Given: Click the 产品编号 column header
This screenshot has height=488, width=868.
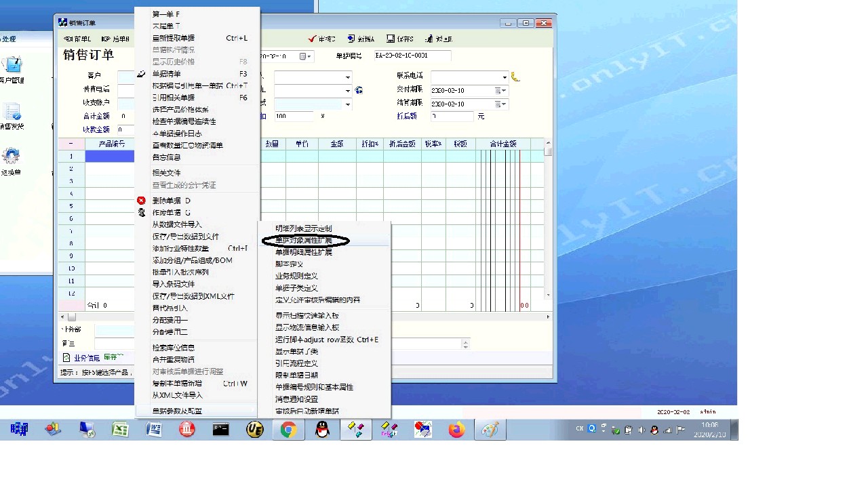Looking at the screenshot, I should click(x=111, y=144).
